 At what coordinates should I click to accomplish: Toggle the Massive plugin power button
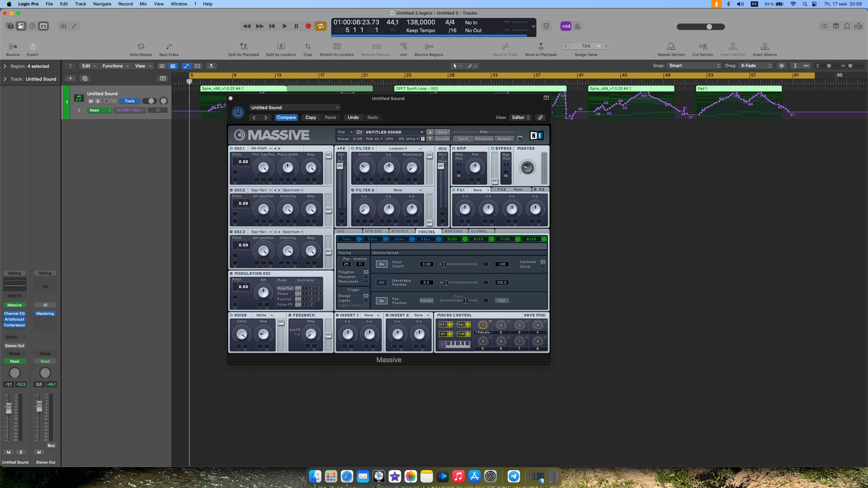(x=238, y=113)
